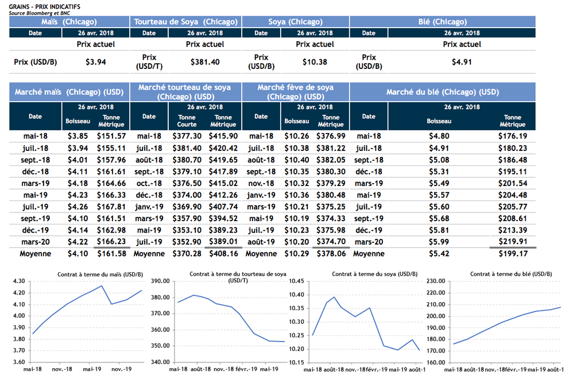
Task: Click the $219.91 wheat metric tonne cell
Action: coord(512,242)
